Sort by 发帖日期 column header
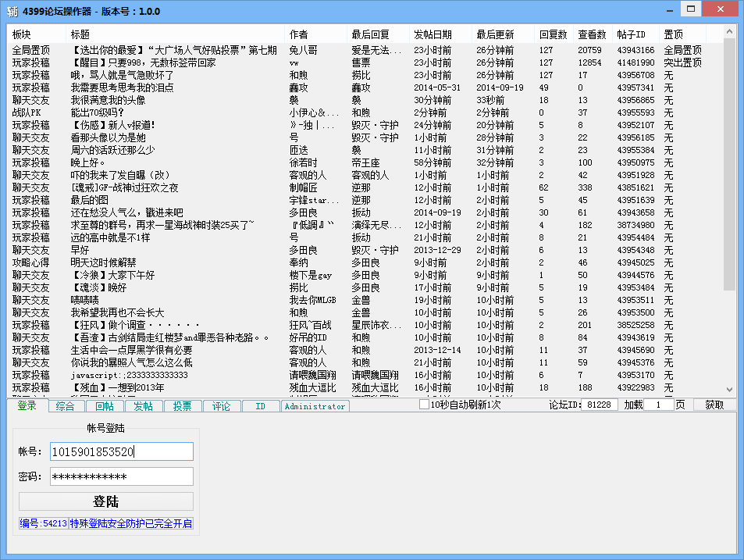The width and height of the screenshot is (744, 560). click(440, 34)
